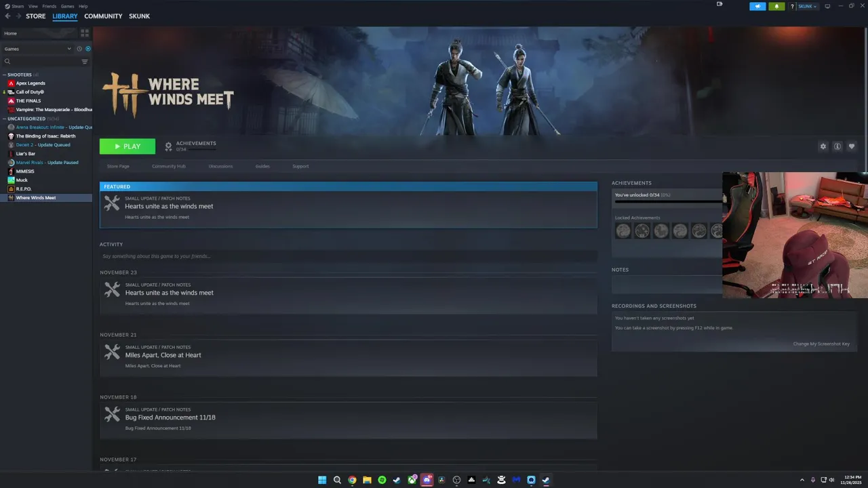Open File Explorer from the taskbar

tap(367, 480)
